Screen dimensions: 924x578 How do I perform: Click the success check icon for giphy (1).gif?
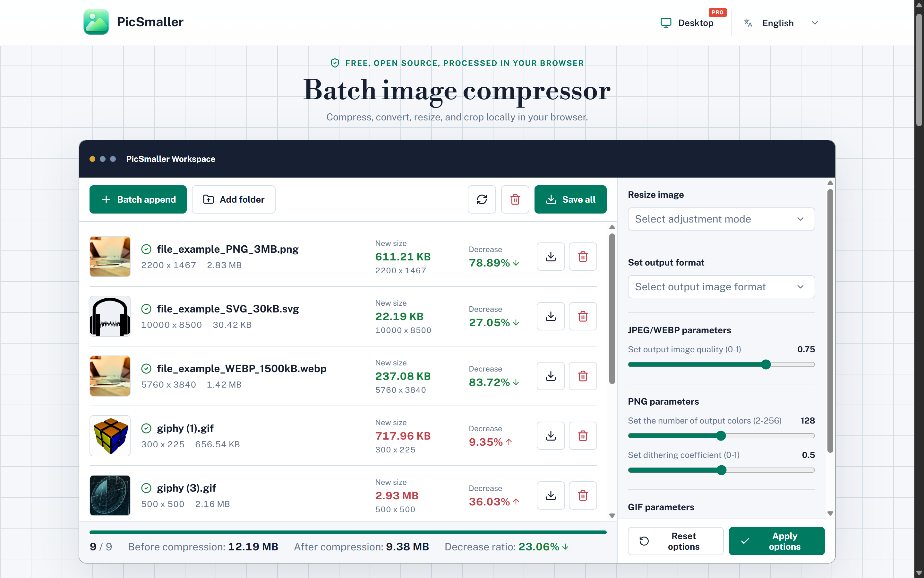(x=146, y=428)
